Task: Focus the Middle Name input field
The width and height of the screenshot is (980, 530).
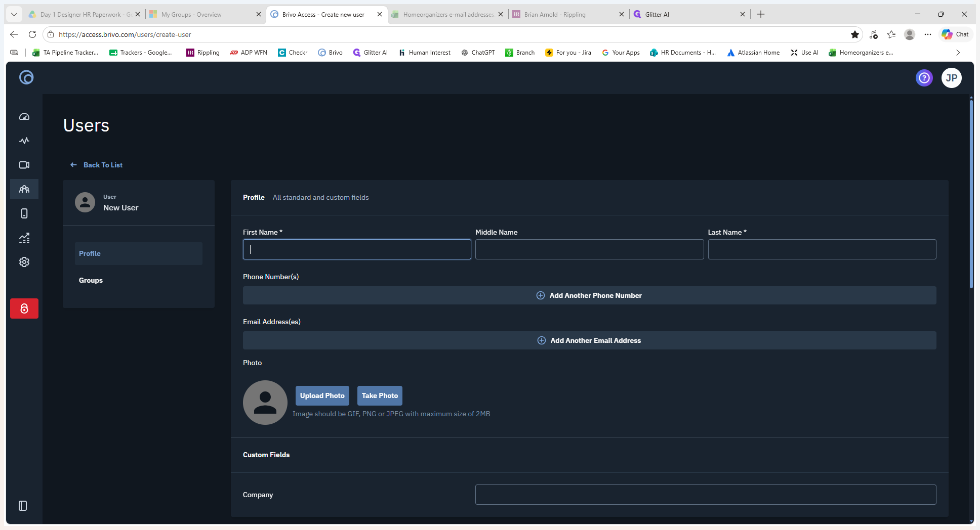Action: click(x=589, y=249)
